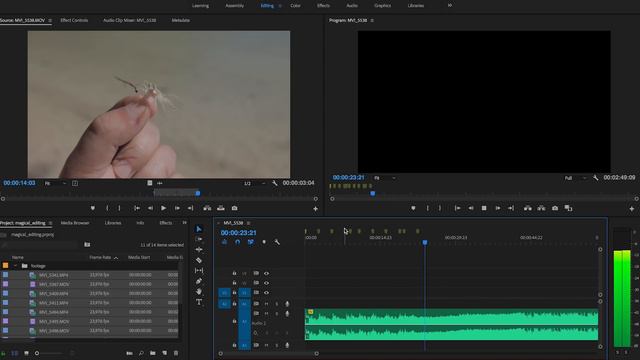
Task: Open Program monitor panel menu
Action: pos(372,20)
